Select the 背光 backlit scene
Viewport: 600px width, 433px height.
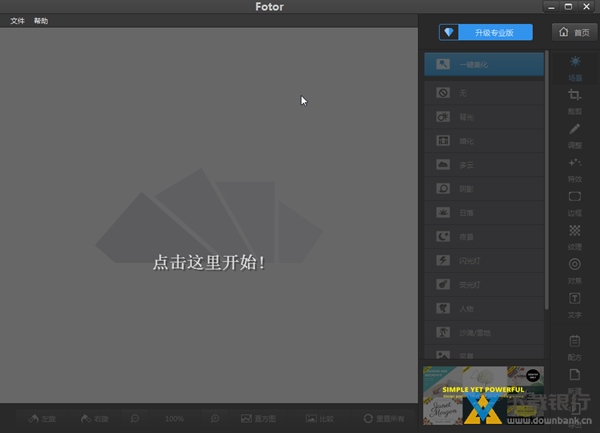point(484,117)
